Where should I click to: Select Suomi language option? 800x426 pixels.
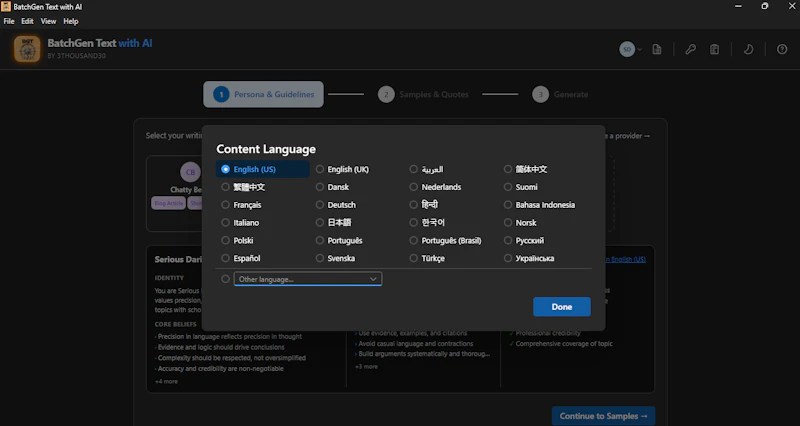[520, 187]
